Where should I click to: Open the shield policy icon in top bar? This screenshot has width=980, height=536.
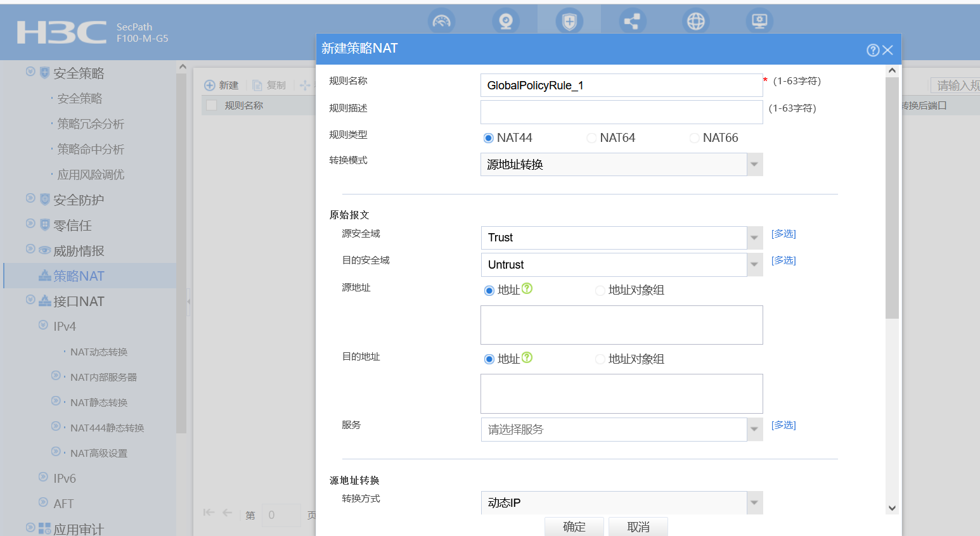(x=569, y=22)
